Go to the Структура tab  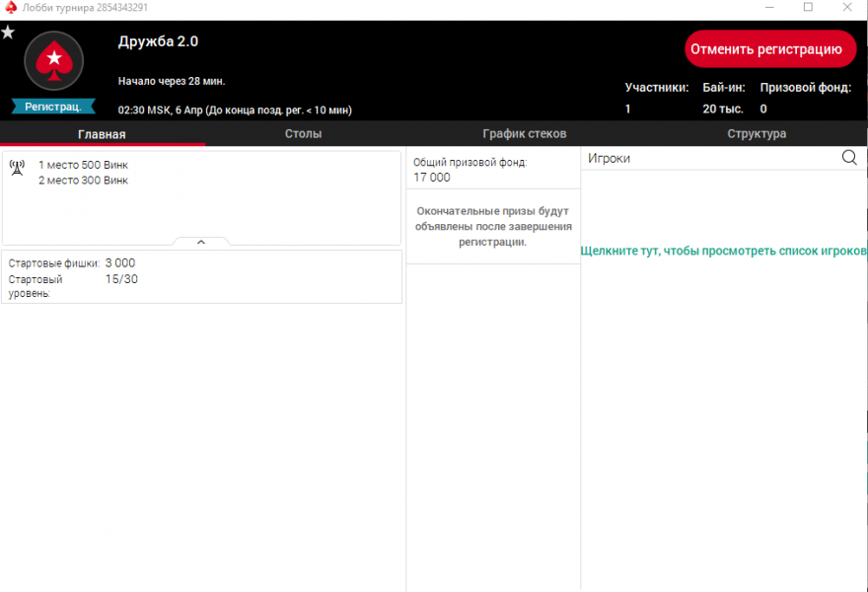[x=757, y=134]
